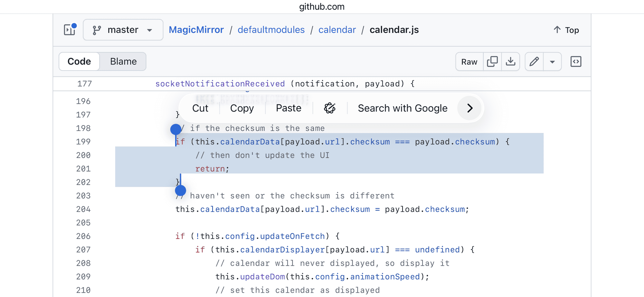Click calendarDisplayer on line 207
This screenshot has width=644, height=297.
pyautogui.click(x=282, y=250)
